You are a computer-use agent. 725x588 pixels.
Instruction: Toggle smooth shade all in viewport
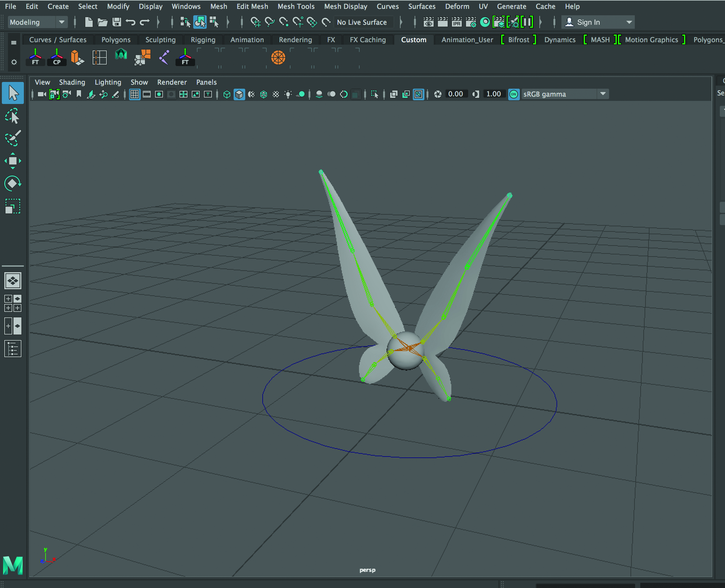[x=239, y=94]
